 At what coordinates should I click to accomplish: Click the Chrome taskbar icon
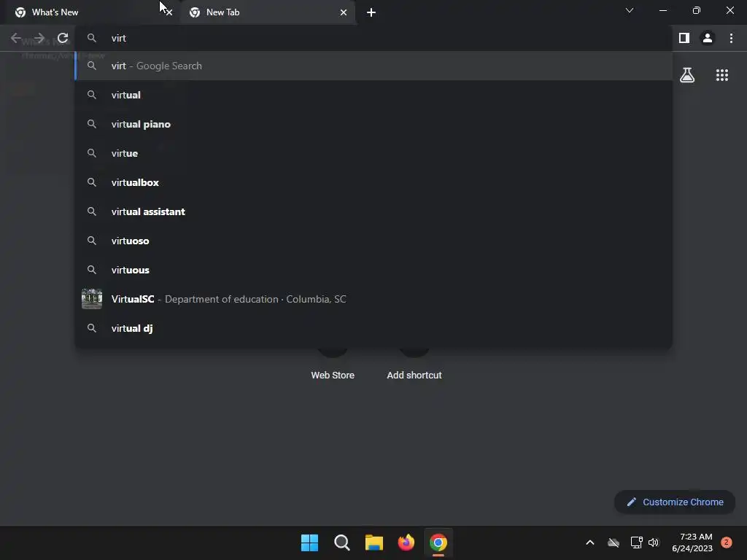click(438, 542)
